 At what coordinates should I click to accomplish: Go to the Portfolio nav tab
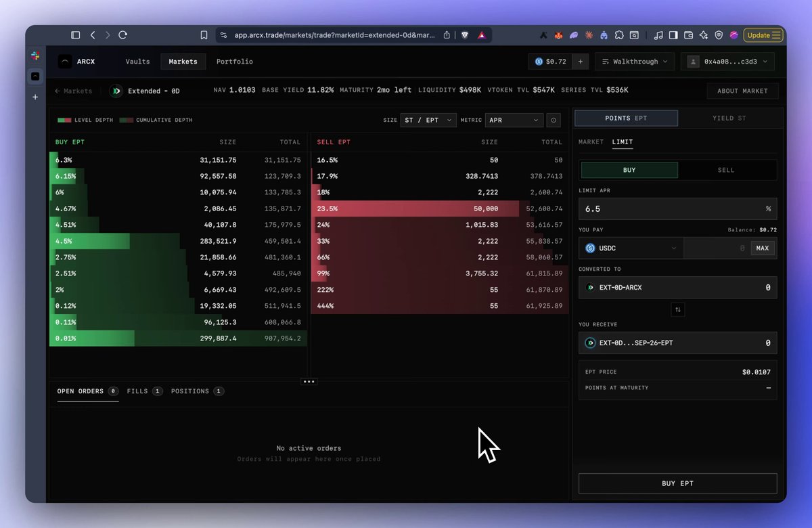[x=235, y=62]
